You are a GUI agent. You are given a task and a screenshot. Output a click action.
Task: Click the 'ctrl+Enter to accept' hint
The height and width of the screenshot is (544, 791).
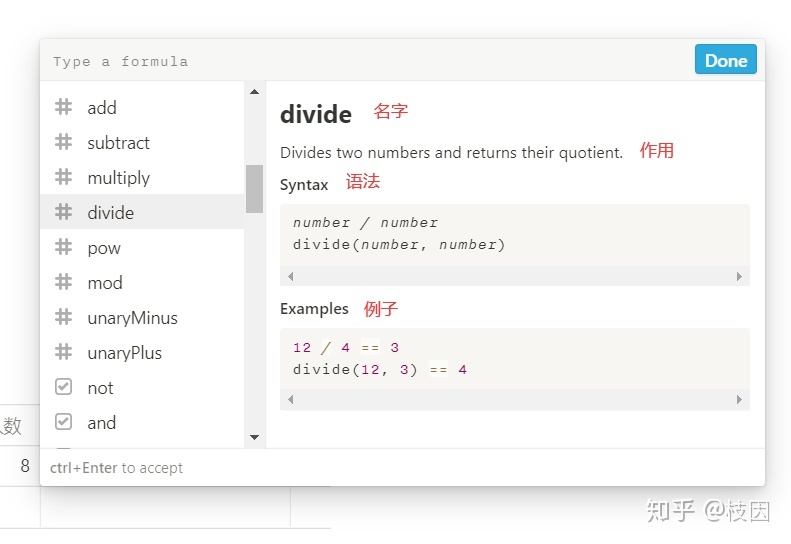pos(116,468)
